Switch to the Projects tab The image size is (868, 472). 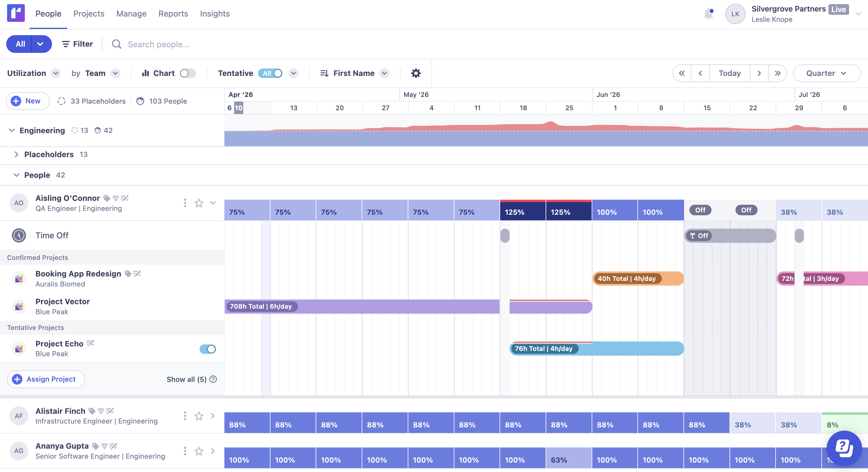[x=89, y=14]
